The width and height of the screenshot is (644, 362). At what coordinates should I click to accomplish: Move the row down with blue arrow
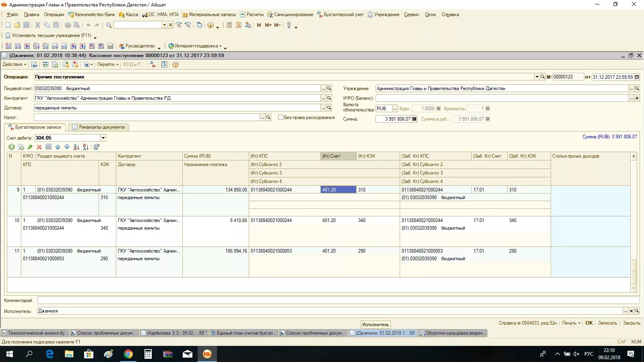click(x=67, y=147)
